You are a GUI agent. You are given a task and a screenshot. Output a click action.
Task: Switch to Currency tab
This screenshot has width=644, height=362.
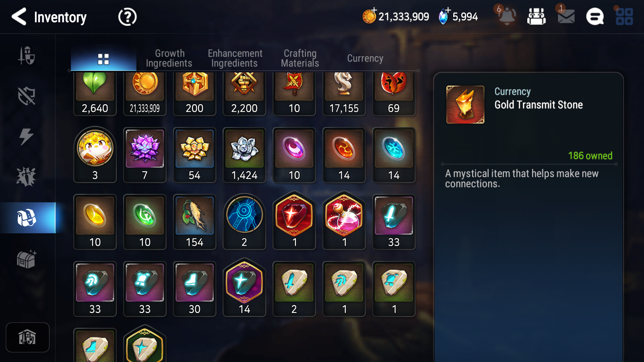[x=365, y=58]
